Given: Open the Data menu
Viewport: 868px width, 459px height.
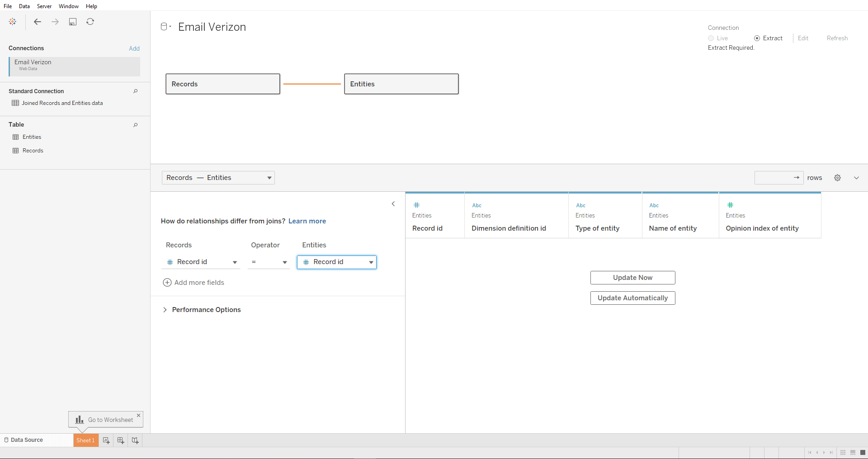Looking at the screenshot, I should [x=24, y=6].
